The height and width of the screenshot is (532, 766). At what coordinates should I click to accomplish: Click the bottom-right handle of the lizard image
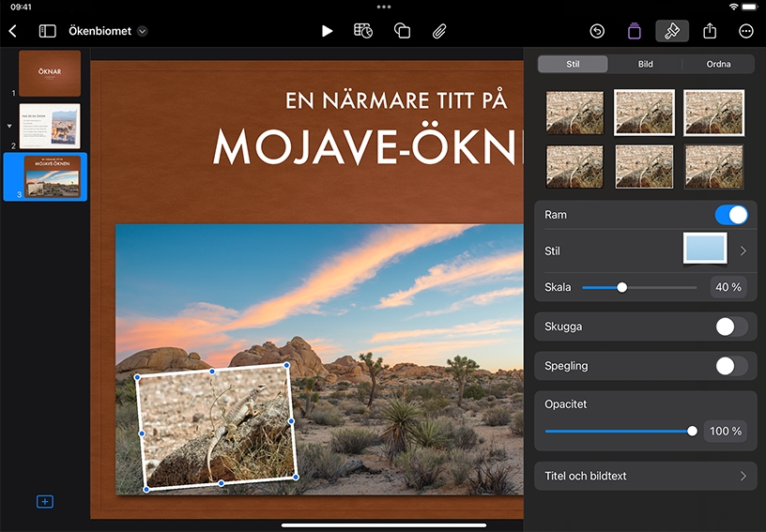click(296, 477)
